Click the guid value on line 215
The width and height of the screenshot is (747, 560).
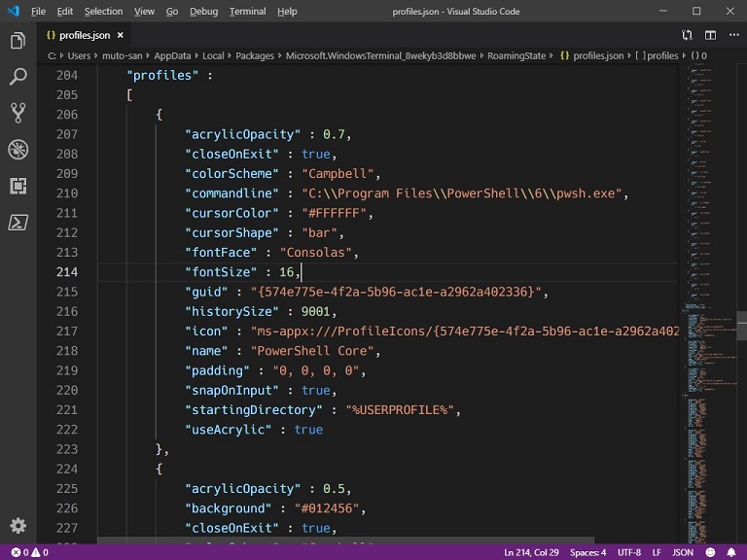pos(396,292)
